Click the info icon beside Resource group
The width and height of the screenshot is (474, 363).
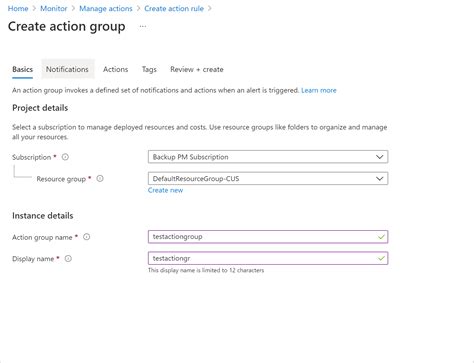coord(100,179)
